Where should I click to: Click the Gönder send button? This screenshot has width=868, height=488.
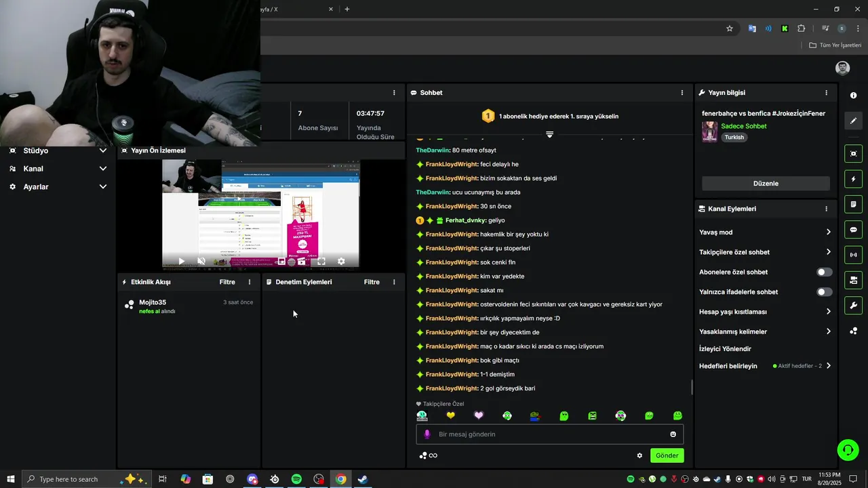[x=667, y=455]
